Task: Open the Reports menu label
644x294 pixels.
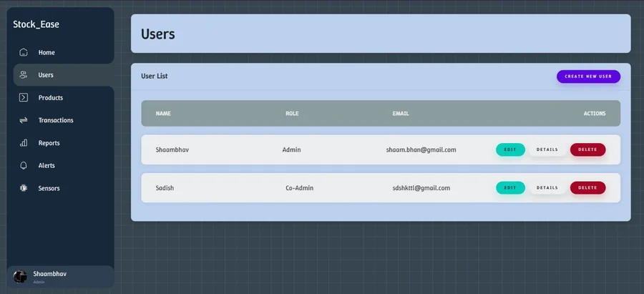Action: point(49,143)
